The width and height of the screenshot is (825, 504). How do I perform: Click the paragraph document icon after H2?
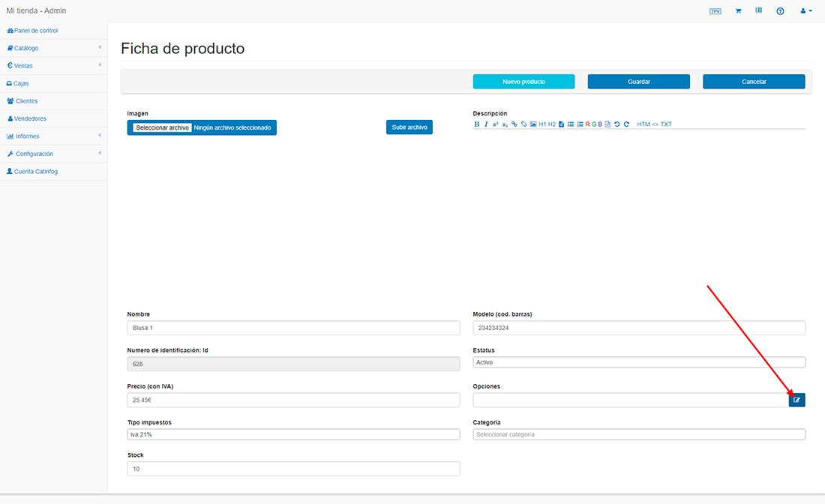(x=562, y=124)
